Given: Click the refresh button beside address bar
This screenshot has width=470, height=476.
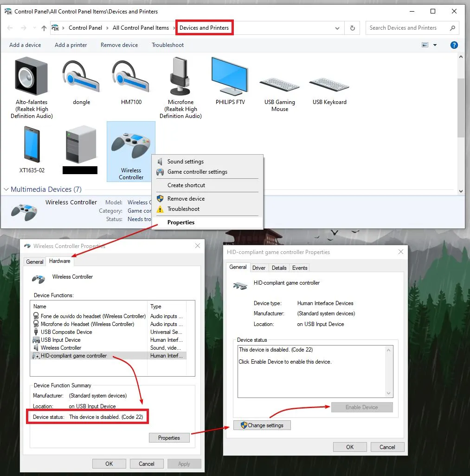Looking at the screenshot, I should point(352,28).
